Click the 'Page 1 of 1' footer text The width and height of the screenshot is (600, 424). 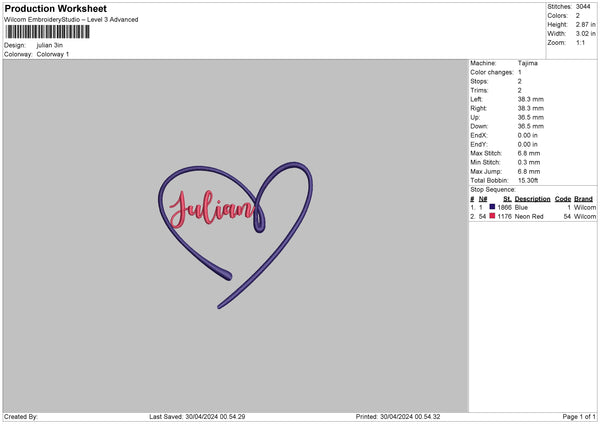(x=579, y=417)
